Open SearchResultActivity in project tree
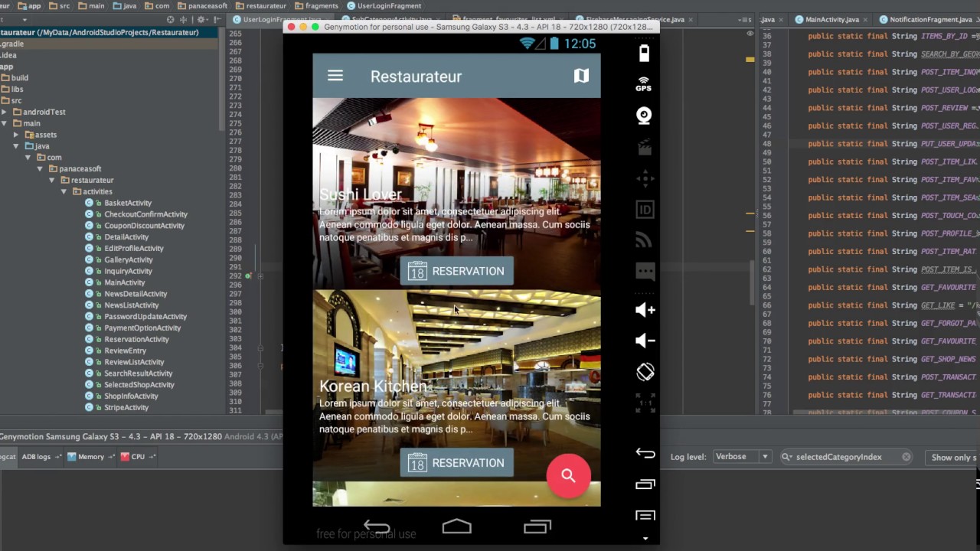This screenshot has width=980, height=551. pyautogui.click(x=139, y=373)
